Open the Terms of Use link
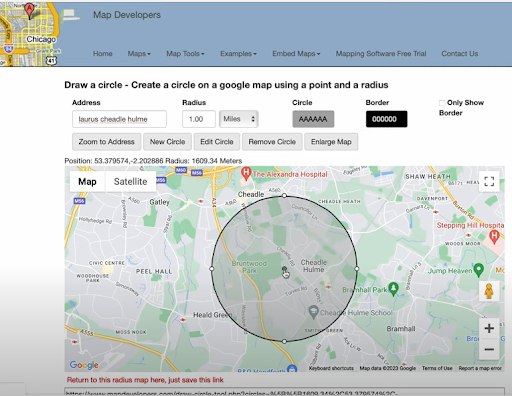 coord(437,368)
